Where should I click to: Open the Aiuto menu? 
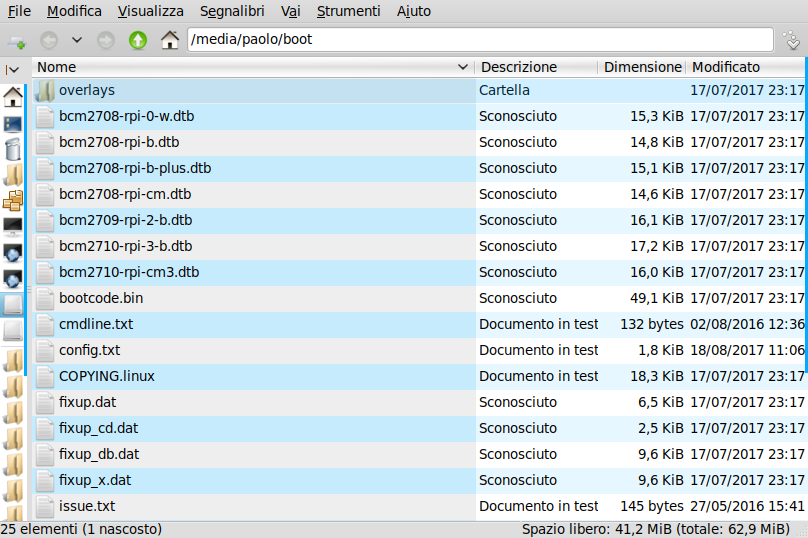click(x=414, y=11)
